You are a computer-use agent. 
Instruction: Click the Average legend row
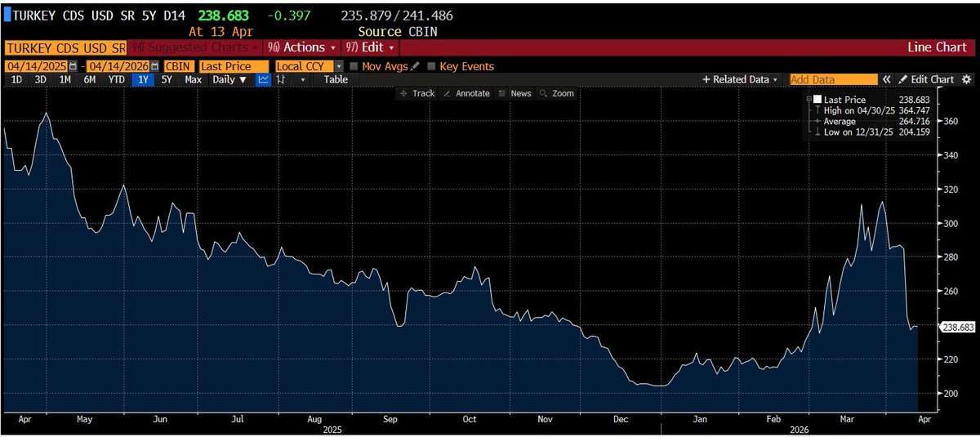point(873,121)
